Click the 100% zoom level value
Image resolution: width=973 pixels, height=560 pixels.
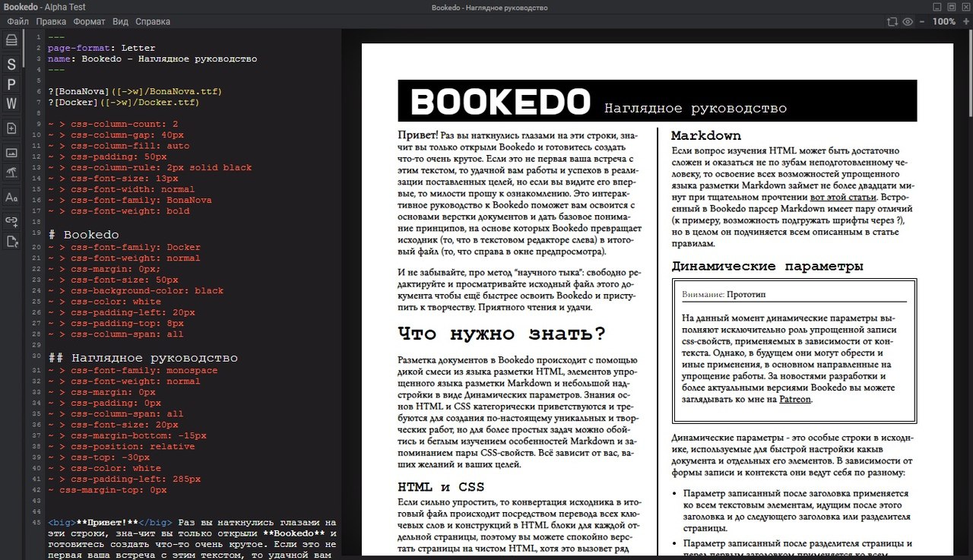point(943,21)
